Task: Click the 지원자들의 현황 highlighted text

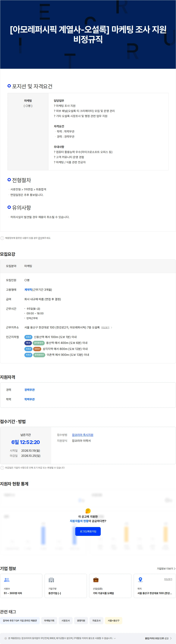Action: (x=79, y=521)
